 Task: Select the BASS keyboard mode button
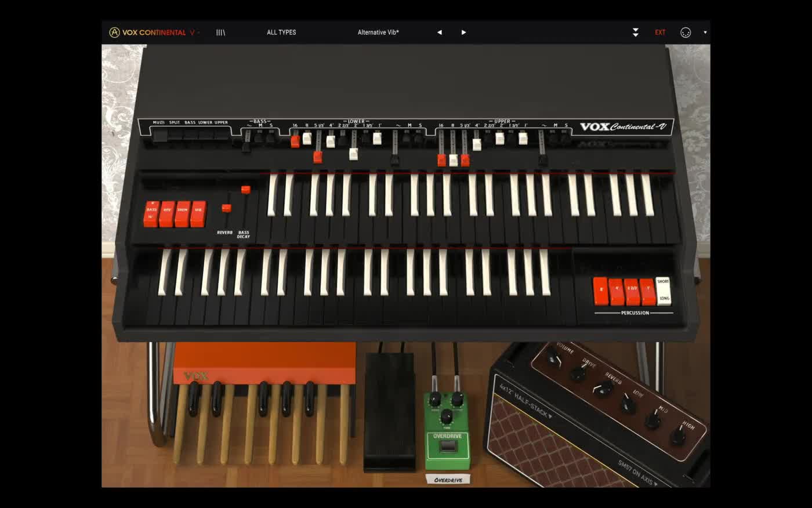tap(190, 134)
